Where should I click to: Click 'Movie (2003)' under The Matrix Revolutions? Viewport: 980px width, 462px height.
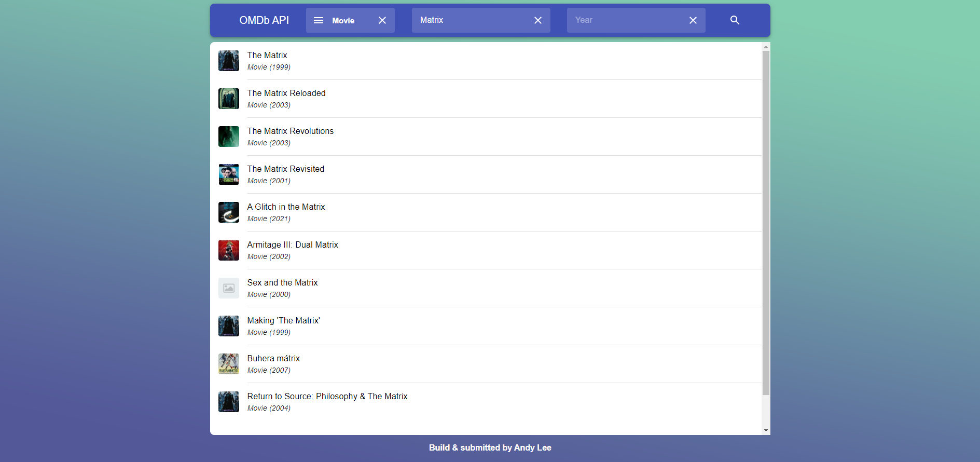(x=269, y=143)
